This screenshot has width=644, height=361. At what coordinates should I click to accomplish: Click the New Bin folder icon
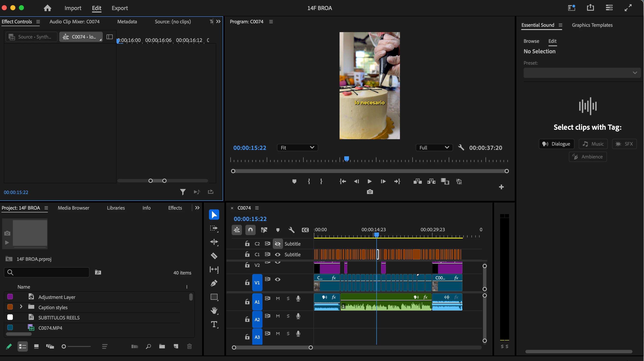click(162, 346)
